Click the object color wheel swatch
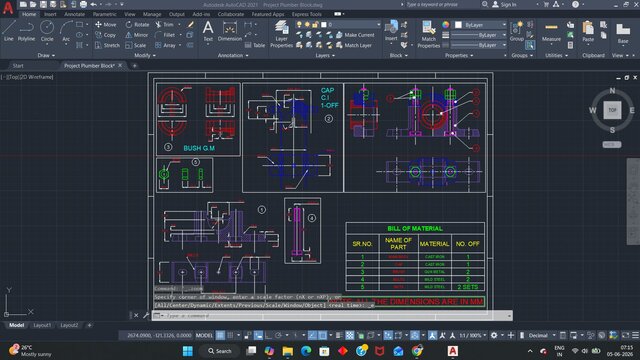The image size is (640, 360). (x=446, y=25)
